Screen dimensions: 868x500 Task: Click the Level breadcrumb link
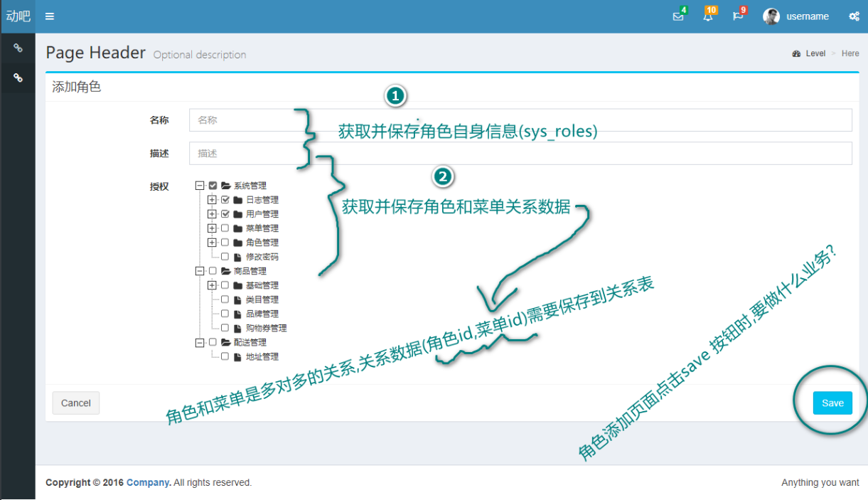tap(815, 53)
